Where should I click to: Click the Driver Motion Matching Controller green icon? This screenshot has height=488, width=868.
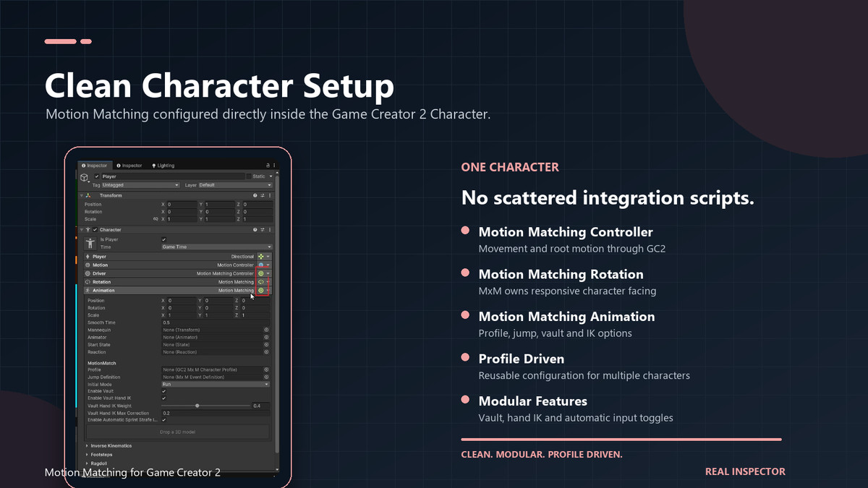[260, 273]
